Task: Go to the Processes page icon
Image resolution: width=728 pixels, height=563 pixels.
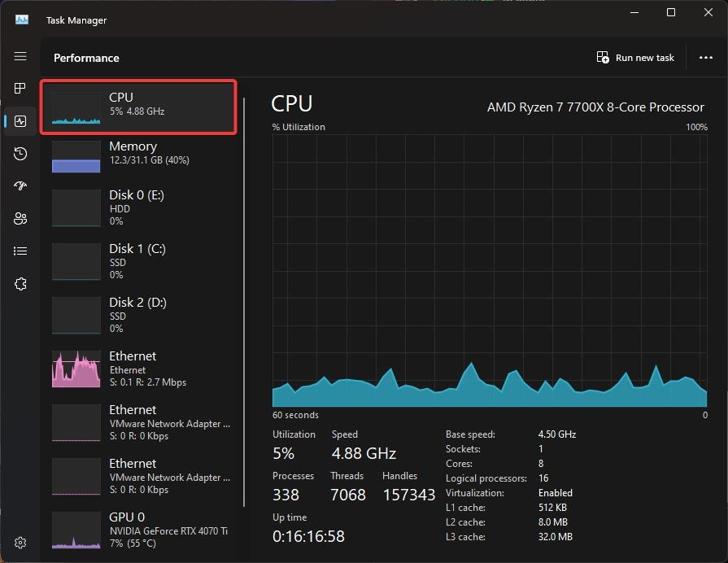Action: [20, 88]
